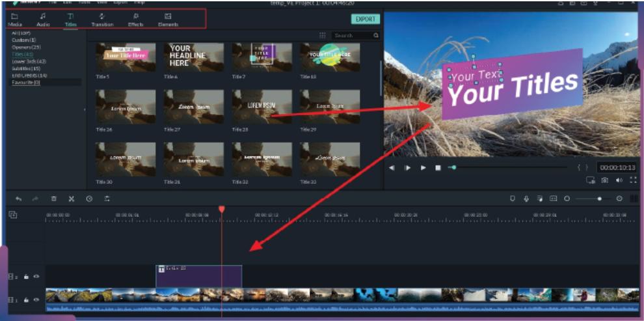Select the Titles tab
This screenshot has width=644, height=321.
(x=71, y=20)
